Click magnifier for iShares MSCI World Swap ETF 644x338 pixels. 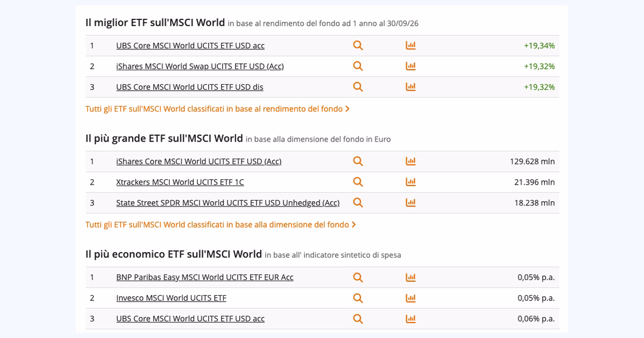[x=358, y=66]
